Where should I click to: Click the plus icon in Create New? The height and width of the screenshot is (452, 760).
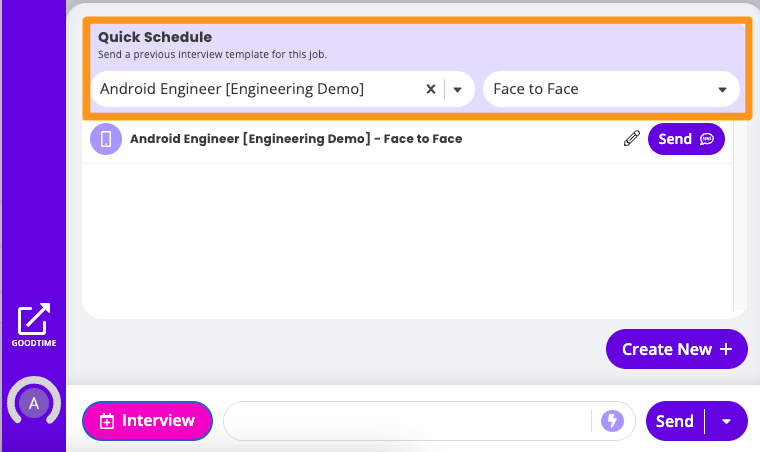tap(726, 349)
